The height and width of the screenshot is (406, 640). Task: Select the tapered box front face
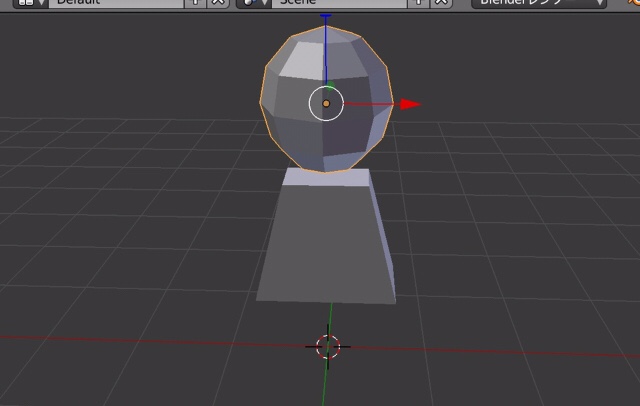tap(318, 243)
